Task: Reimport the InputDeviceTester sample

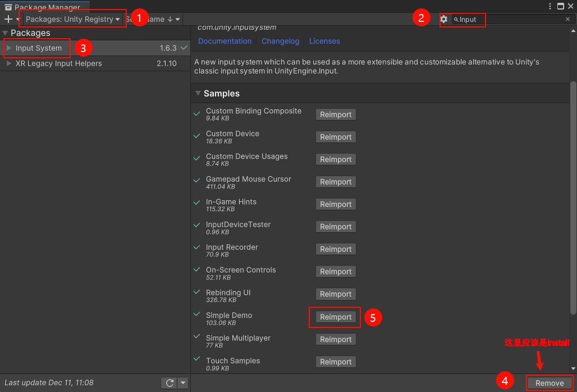Action: pos(336,227)
